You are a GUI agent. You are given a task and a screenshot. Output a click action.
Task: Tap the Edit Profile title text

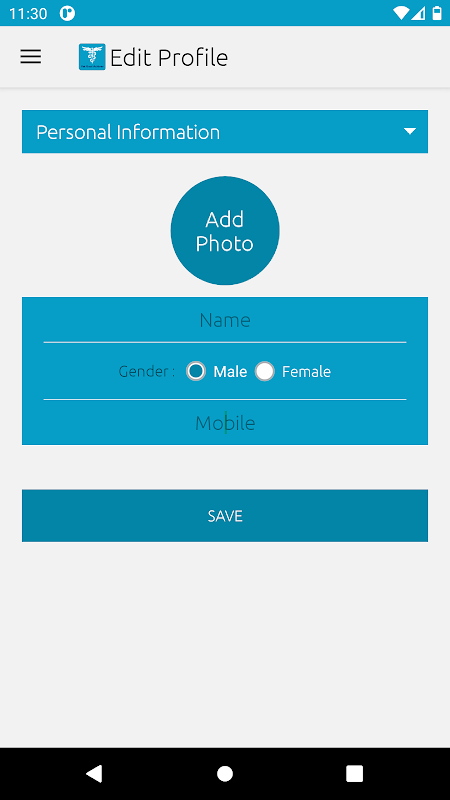coord(169,57)
